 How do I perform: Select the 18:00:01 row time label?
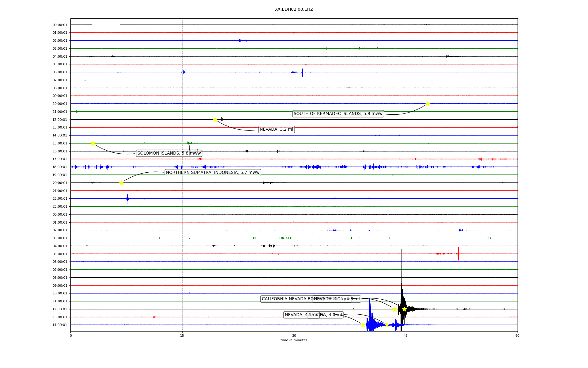(x=60, y=167)
